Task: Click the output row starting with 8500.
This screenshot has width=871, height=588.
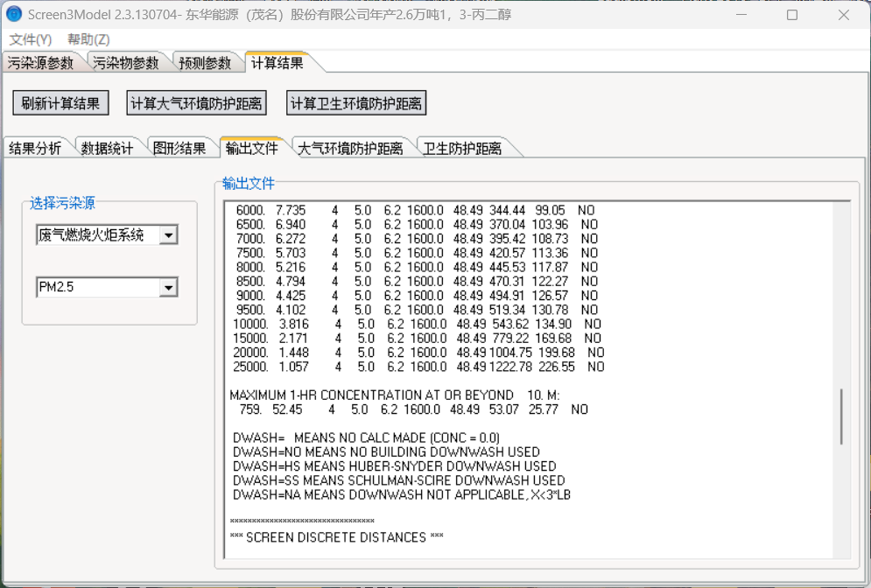Action: tap(417, 282)
